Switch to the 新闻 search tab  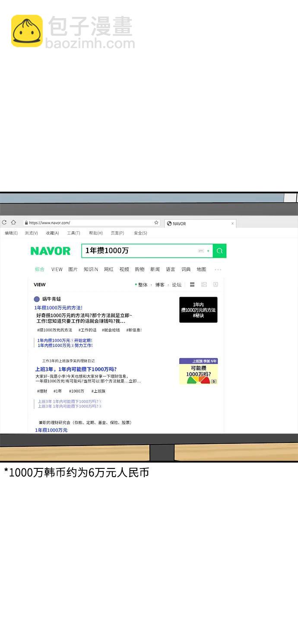pyautogui.click(x=155, y=269)
